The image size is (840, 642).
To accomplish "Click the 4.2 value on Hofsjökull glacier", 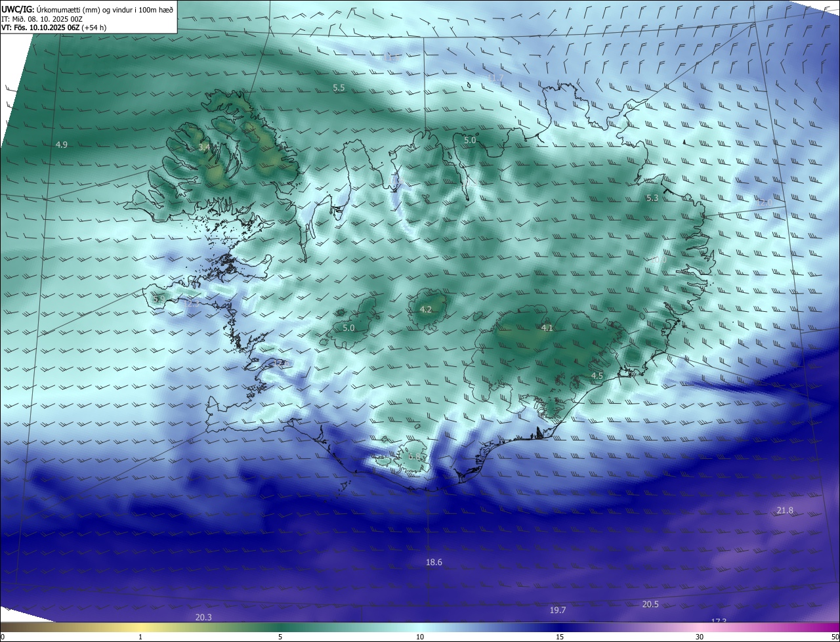I will (425, 309).
